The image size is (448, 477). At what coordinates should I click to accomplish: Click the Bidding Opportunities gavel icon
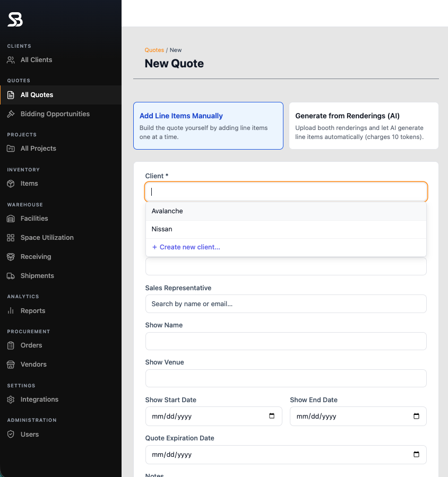[11, 114]
